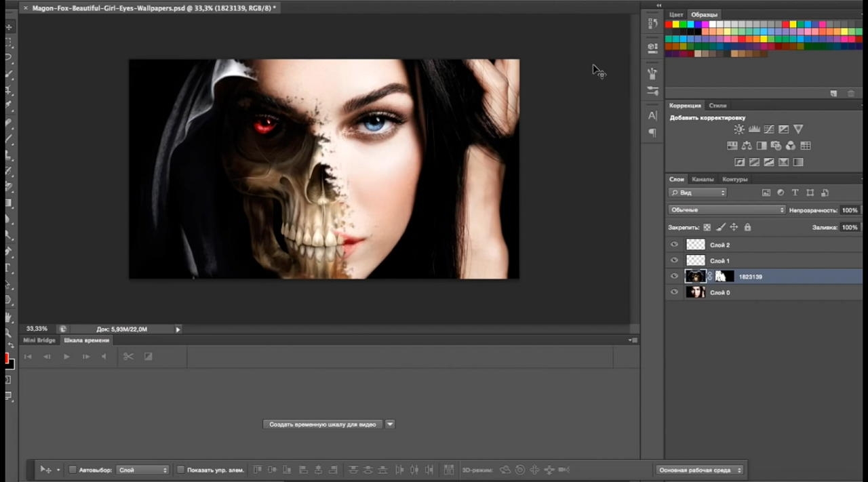
Task: Enable Показать упр. элем. checkbox
Action: click(180, 470)
